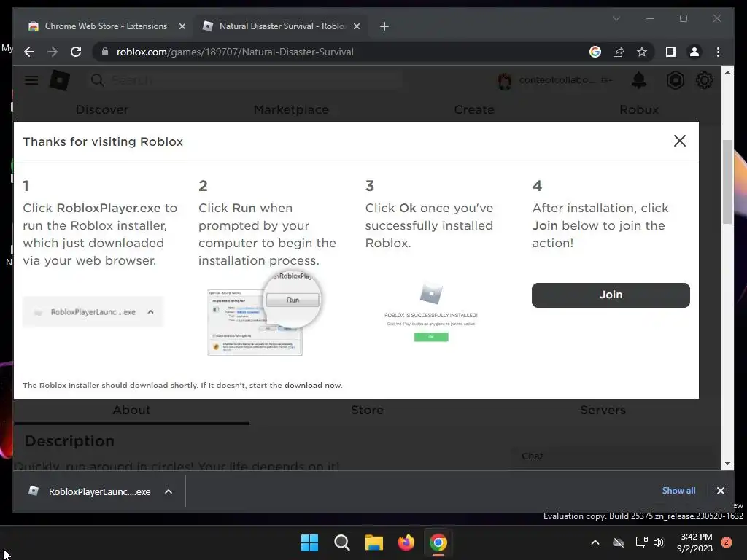The width and height of the screenshot is (747, 560).
Task: Open the Robux hexagon icon
Action: tap(675, 80)
